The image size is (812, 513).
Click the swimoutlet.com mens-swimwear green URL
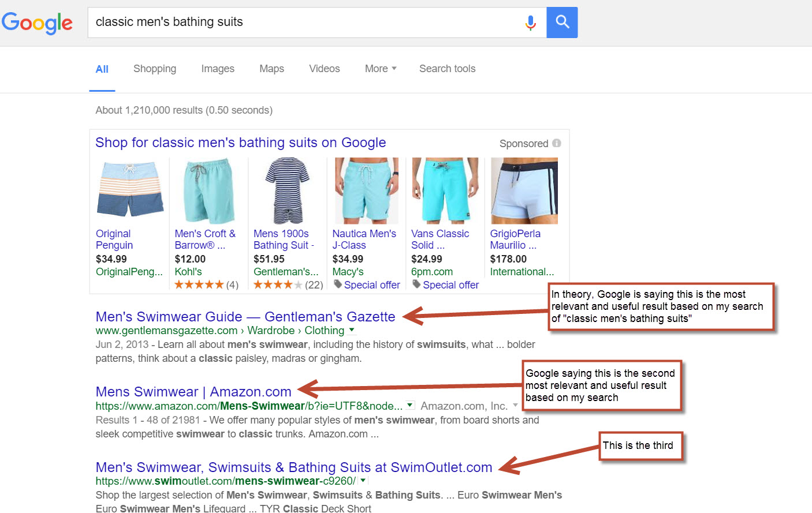(226, 481)
